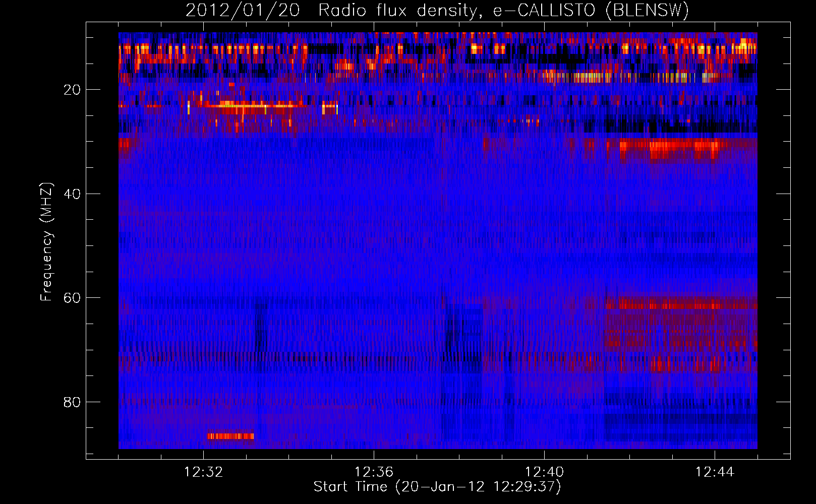Image resolution: width=816 pixels, height=504 pixels.
Task: Click the "60" frequency tick label
Action: [x=72, y=298]
